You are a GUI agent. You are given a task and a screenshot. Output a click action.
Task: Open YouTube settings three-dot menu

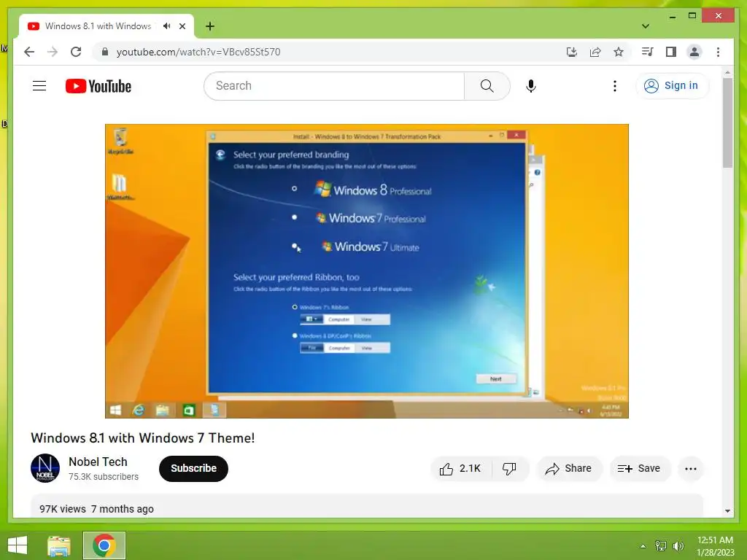click(x=614, y=86)
